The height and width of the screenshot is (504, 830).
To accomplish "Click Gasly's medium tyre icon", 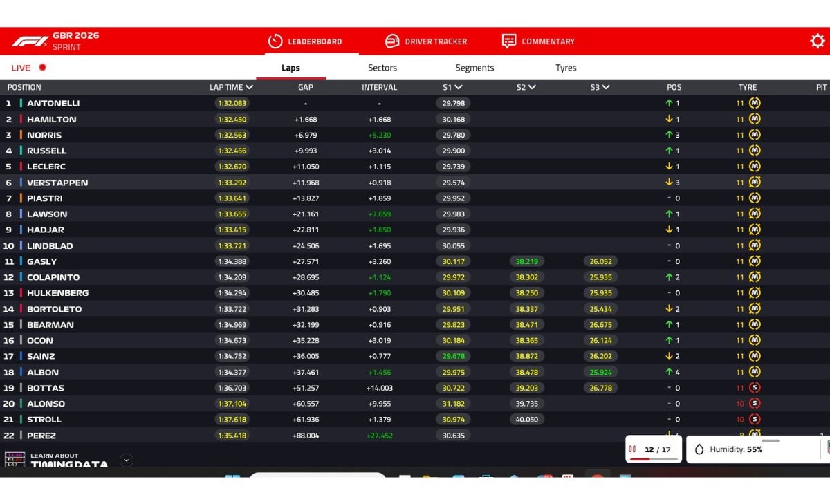I will (755, 261).
